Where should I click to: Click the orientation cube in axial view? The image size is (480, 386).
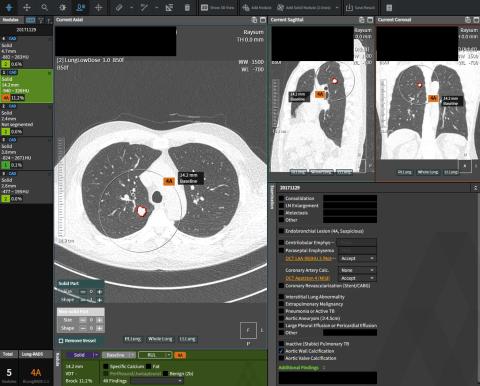[x=248, y=330]
